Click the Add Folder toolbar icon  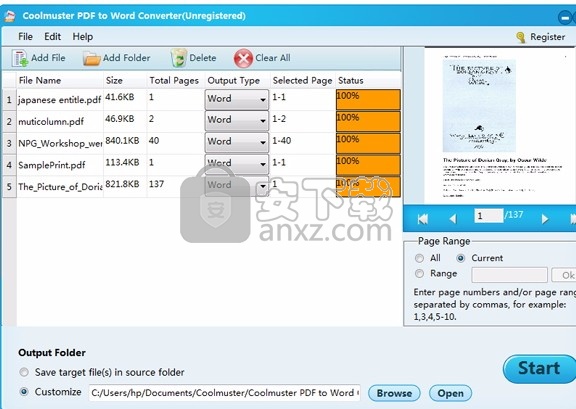point(91,58)
